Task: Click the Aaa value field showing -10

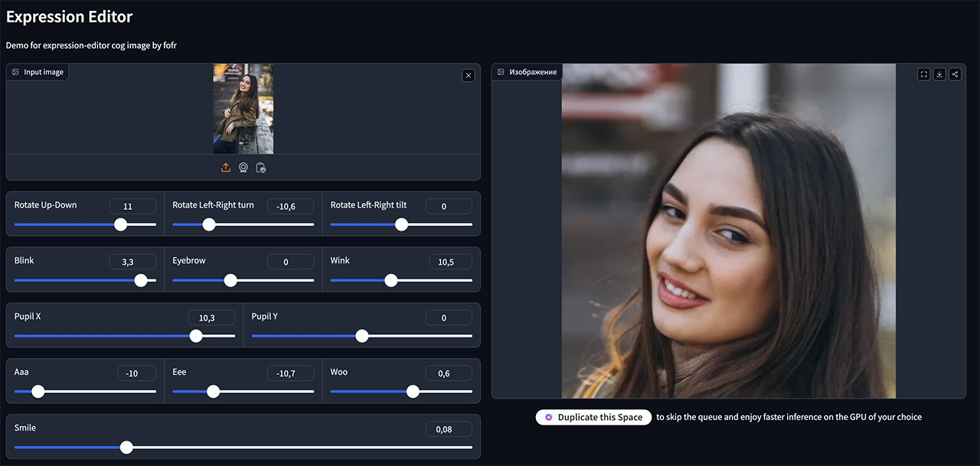Action: (137, 373)
